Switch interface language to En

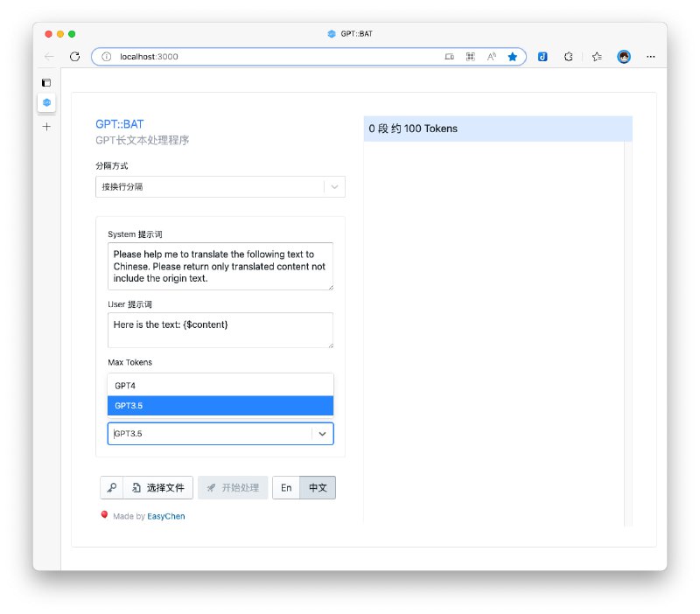coord(286,488)
